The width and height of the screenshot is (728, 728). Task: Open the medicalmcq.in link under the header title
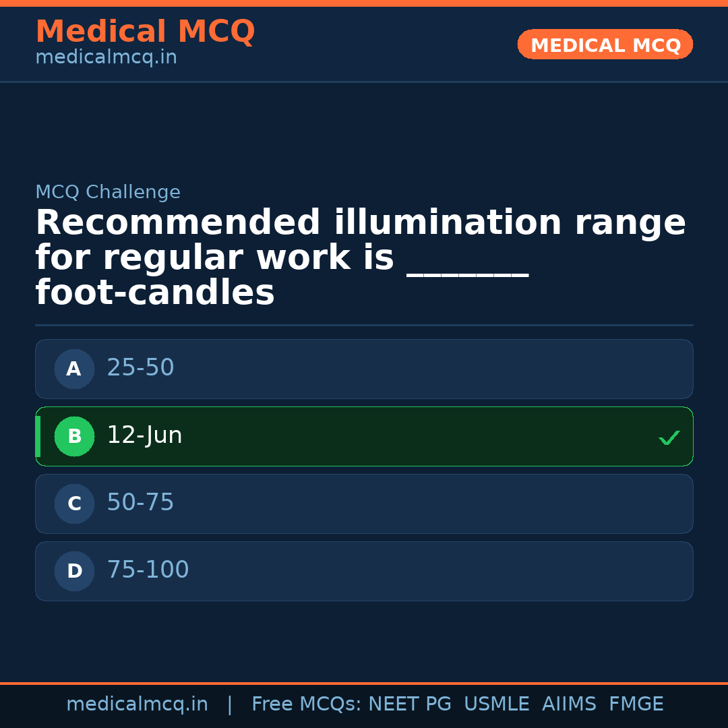click(106, 58)
